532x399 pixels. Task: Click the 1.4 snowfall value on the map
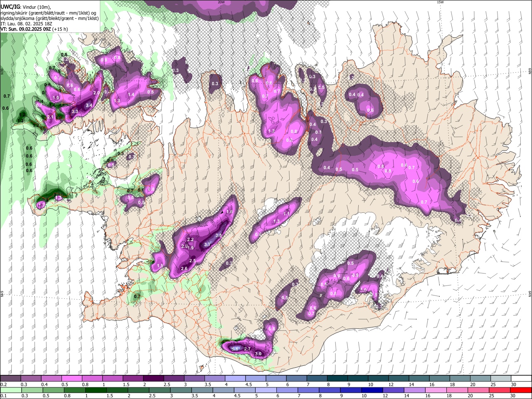[x=131, y=94]
